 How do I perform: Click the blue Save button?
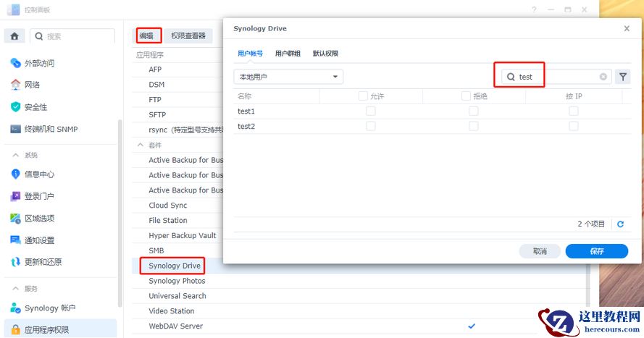(596, 251)
